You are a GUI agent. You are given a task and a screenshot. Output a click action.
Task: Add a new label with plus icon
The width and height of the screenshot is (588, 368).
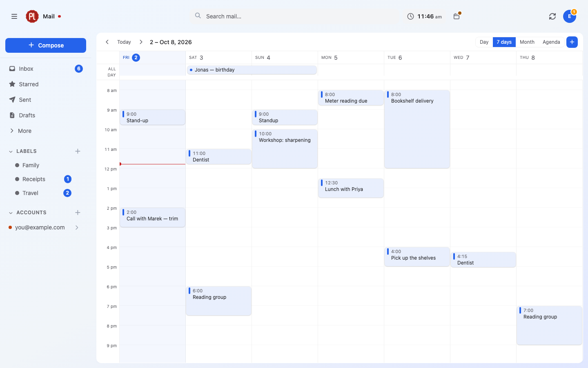78,151
